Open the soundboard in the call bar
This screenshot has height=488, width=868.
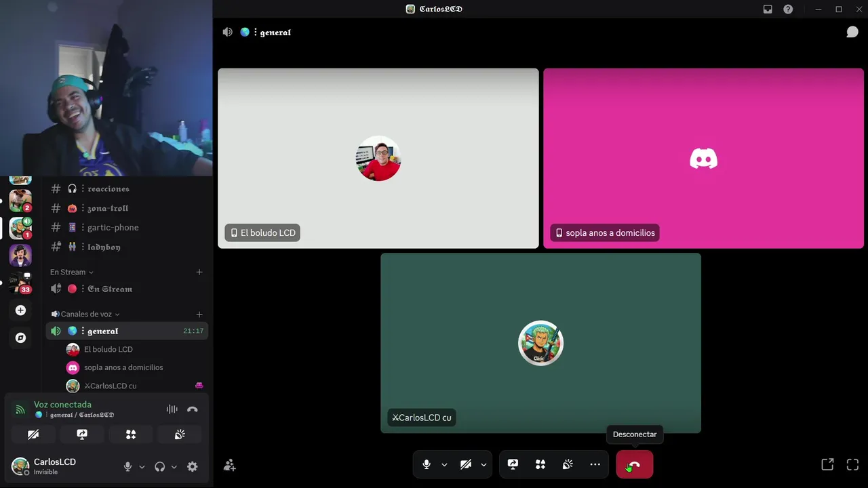click(x=568, y=465)
